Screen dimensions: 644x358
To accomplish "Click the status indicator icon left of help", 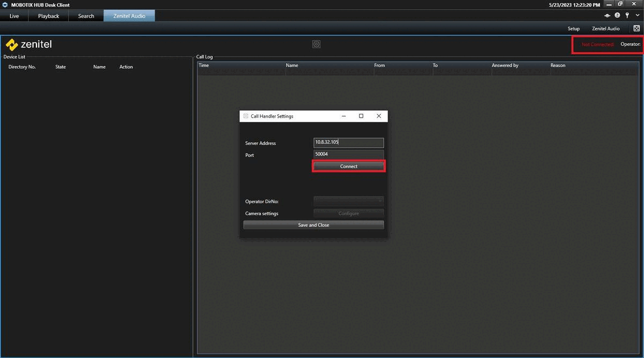I will pos(608,16).
